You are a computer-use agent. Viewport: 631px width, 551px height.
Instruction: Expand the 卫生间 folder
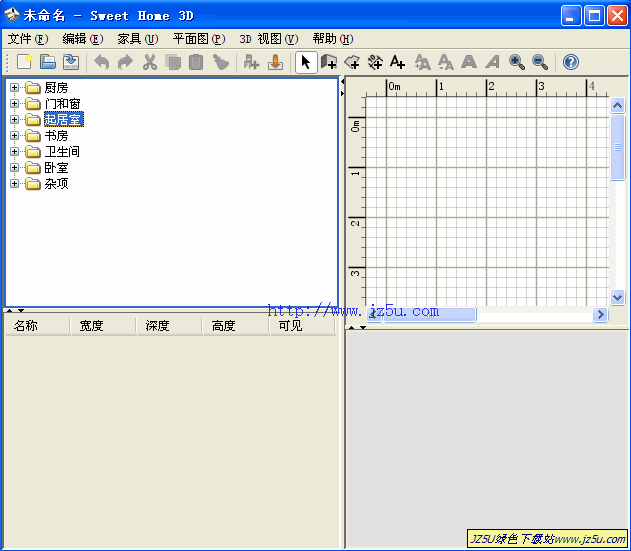click(14, 152)
